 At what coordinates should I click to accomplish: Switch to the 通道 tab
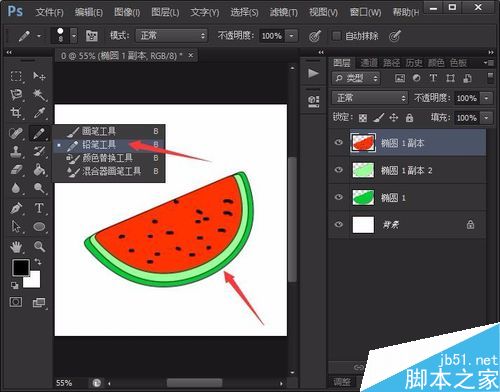[369, 63]
